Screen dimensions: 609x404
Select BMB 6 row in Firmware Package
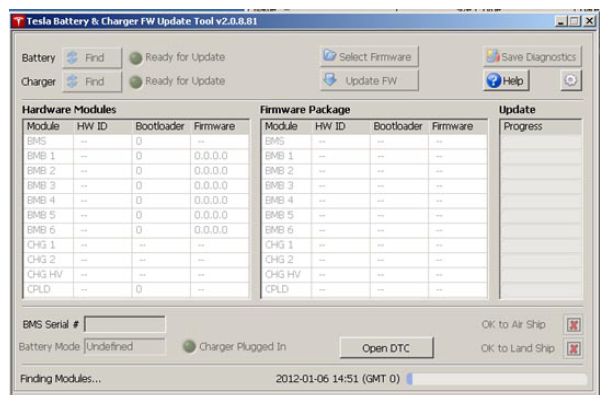click(374, 230)
